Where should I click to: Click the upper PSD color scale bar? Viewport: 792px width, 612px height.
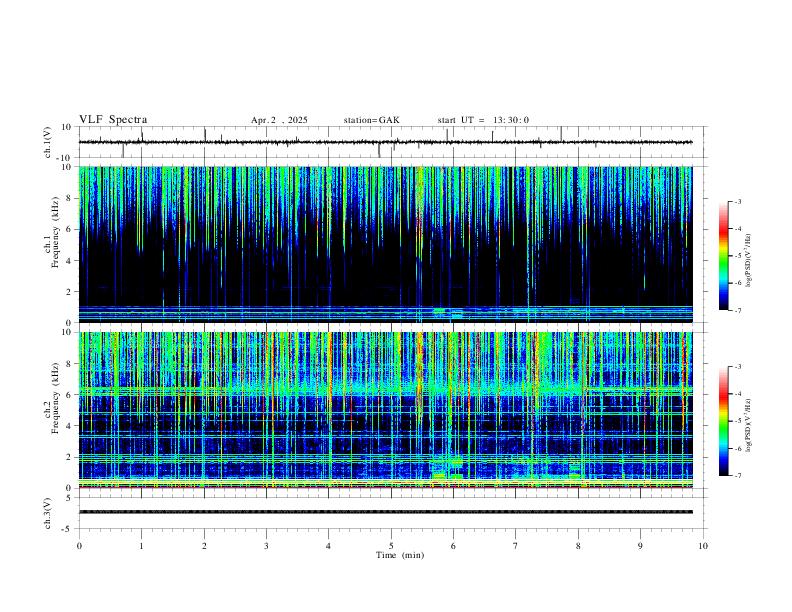pos(723,256)
